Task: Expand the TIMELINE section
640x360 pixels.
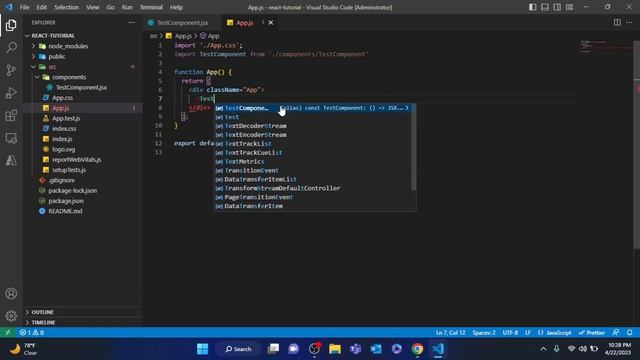Action: [x=83, y=322]
